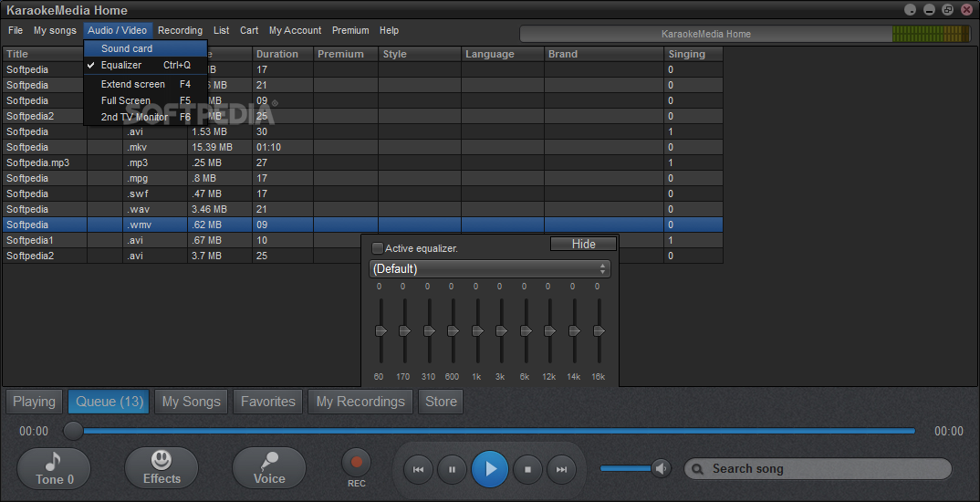Open the My songs menu
This screenshot has width=980, height=502.
pyautogui.click(x=55, y=30)
